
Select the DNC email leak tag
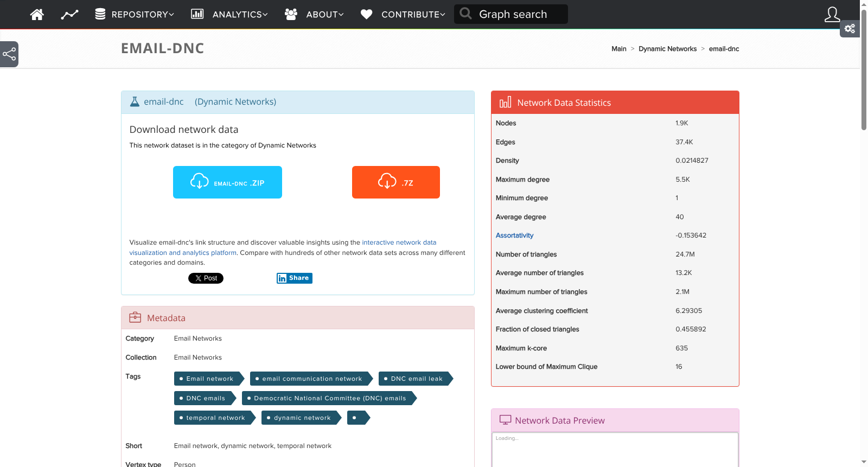coord(416,379)
